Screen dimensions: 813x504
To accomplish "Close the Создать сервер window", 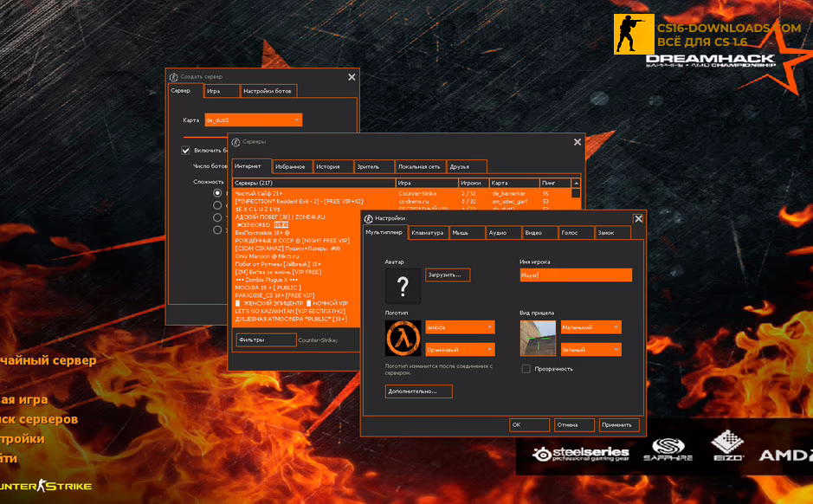I will coord(352,77).
